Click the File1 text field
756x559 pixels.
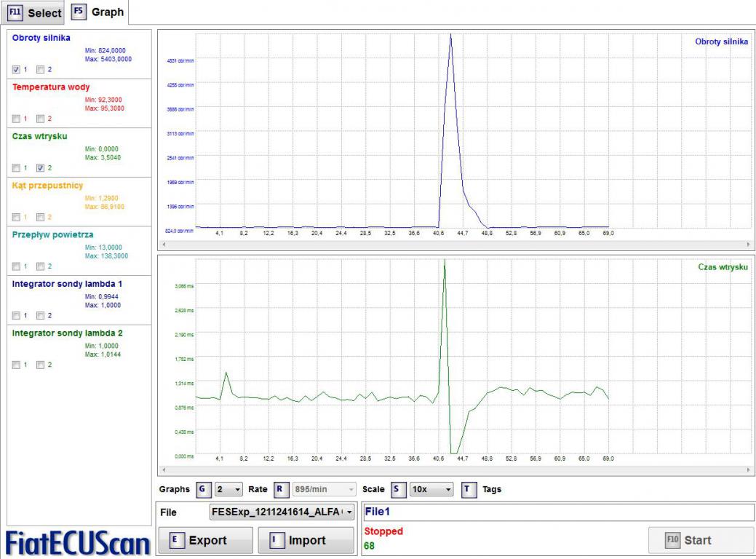point(558,512)
